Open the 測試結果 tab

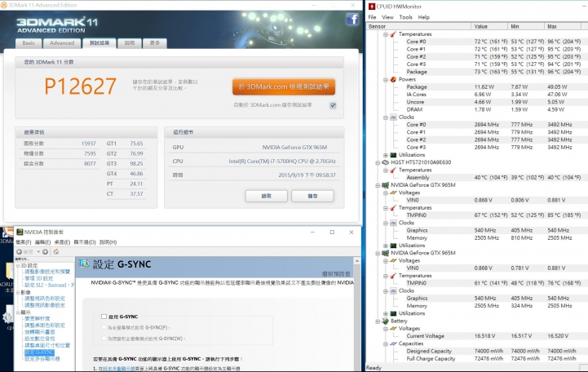99,43
